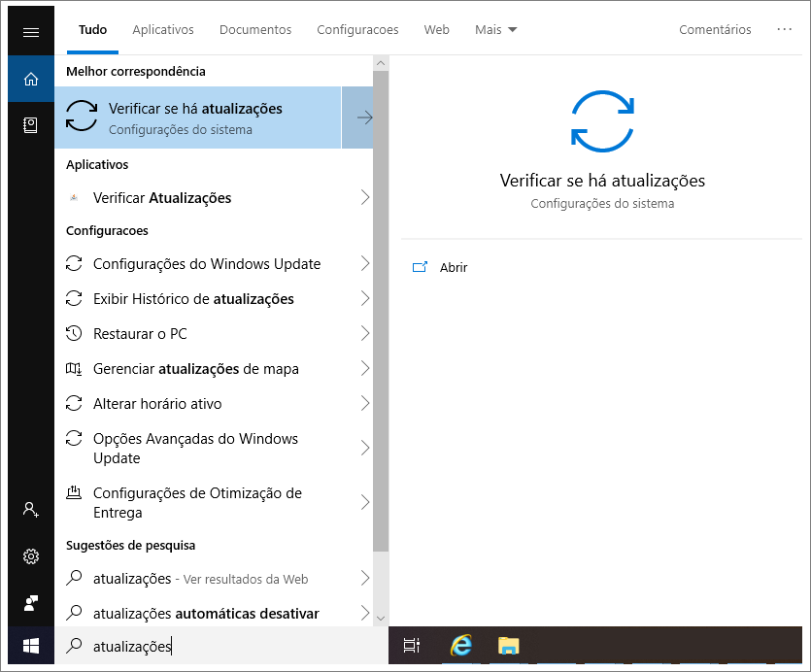Expand chevron for Configurações de Otimização de Entrega
Screen dimensions: 811x672
(365, 502)
